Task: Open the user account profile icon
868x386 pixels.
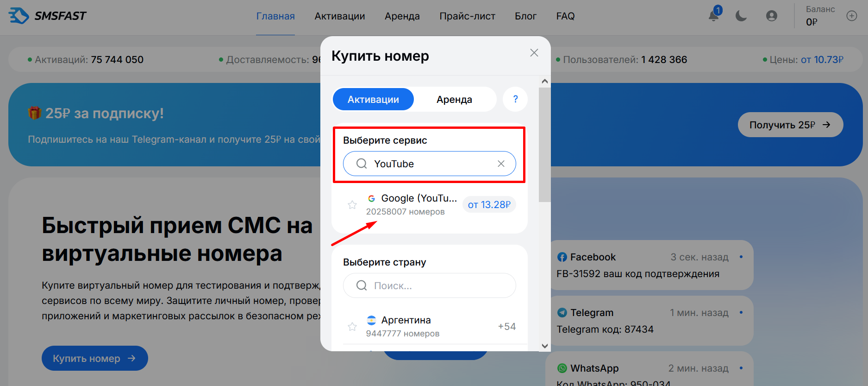Action: coord(772,16)
